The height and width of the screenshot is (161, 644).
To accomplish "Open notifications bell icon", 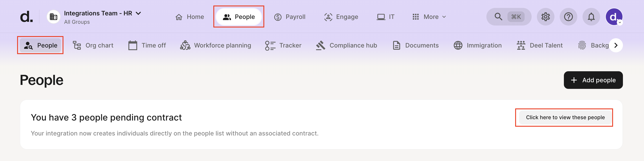I will [x=591, y=17].
